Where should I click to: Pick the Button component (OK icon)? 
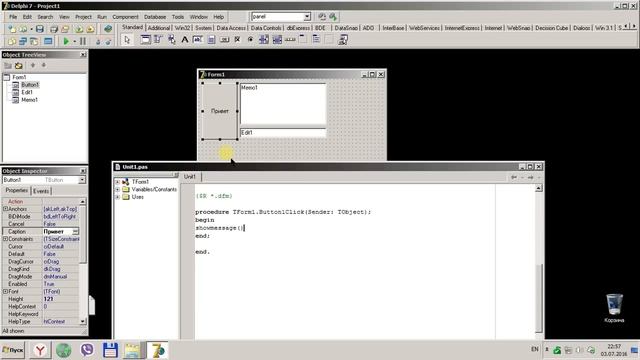[x=224, y=40]
